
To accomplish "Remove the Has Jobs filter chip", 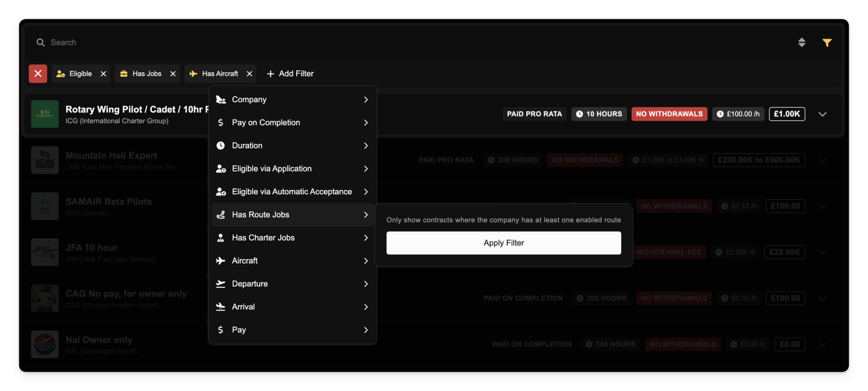I will 173,74.
